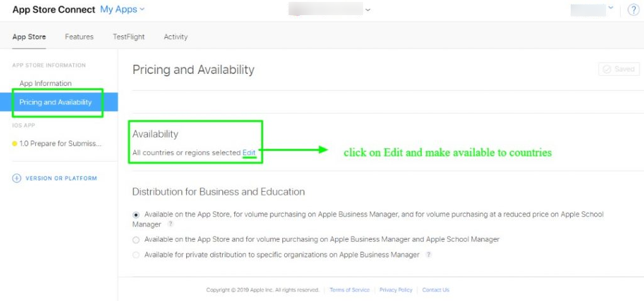
Task: Click help icon beside private distribution option
Action: (428, 254)
